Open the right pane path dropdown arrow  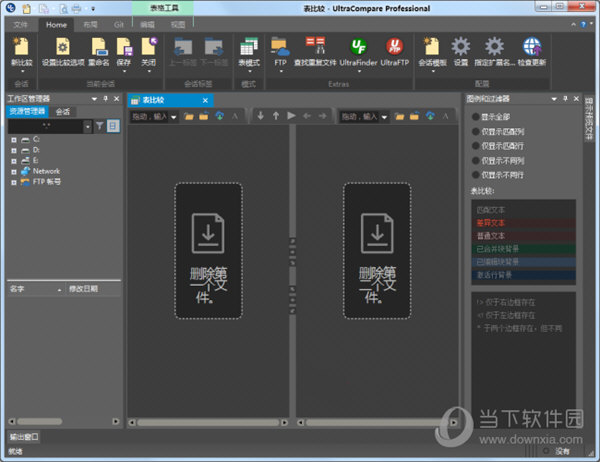384,117
